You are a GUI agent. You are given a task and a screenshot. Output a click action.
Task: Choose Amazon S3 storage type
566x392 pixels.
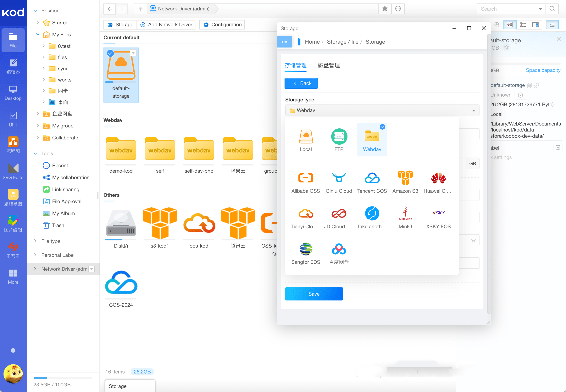coord(405,182)
